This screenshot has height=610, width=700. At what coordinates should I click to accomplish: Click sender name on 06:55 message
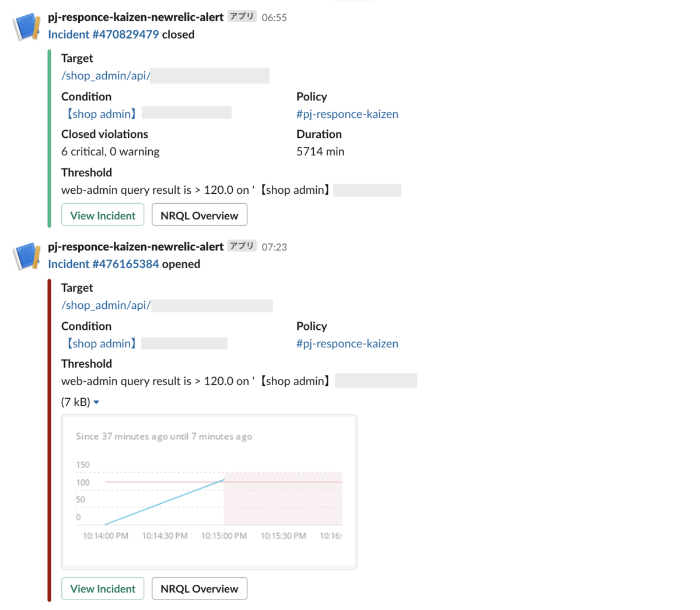coord(135,17)
